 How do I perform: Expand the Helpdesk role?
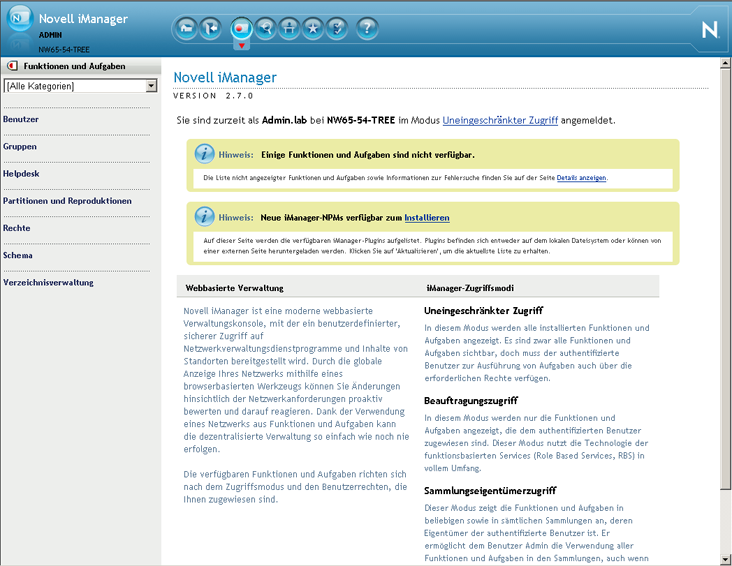(21, 173)
